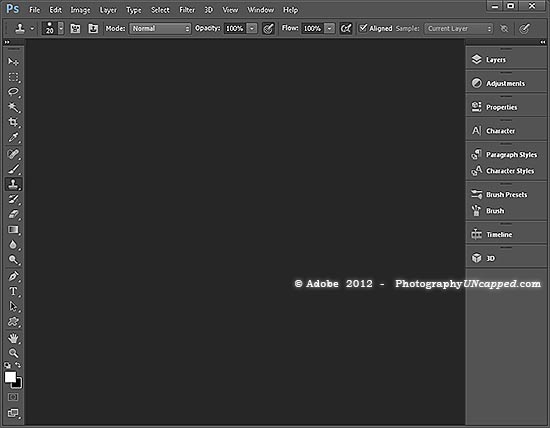Click the Opacity 100% input field
This screenshot has height=428, width=550.
tap(235, 28)
